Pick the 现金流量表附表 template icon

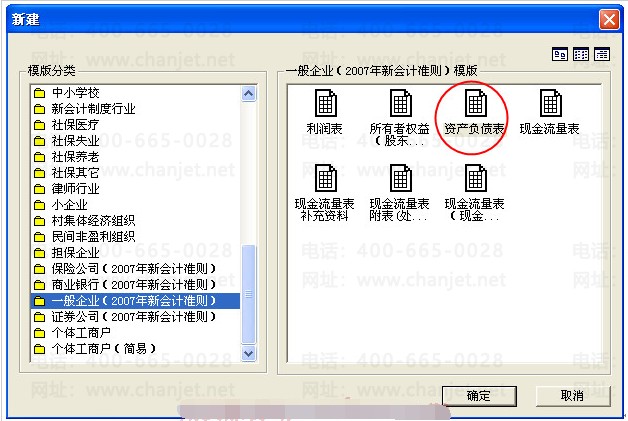(401, 178)
